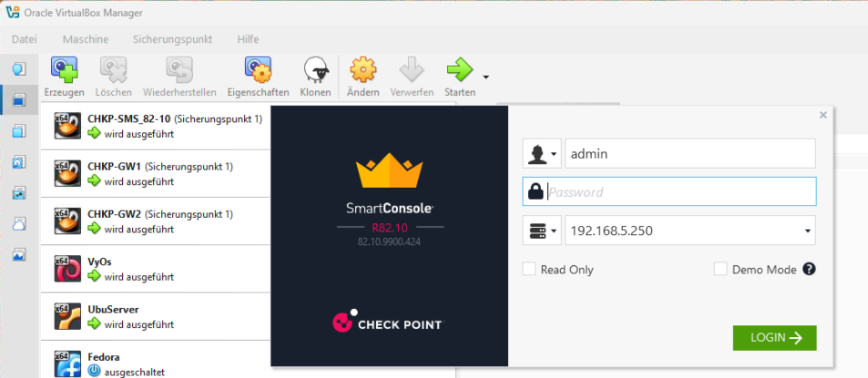868x378 pixels.
Task: Open the user authentication type dropdown
Action: tap(542, 153)
